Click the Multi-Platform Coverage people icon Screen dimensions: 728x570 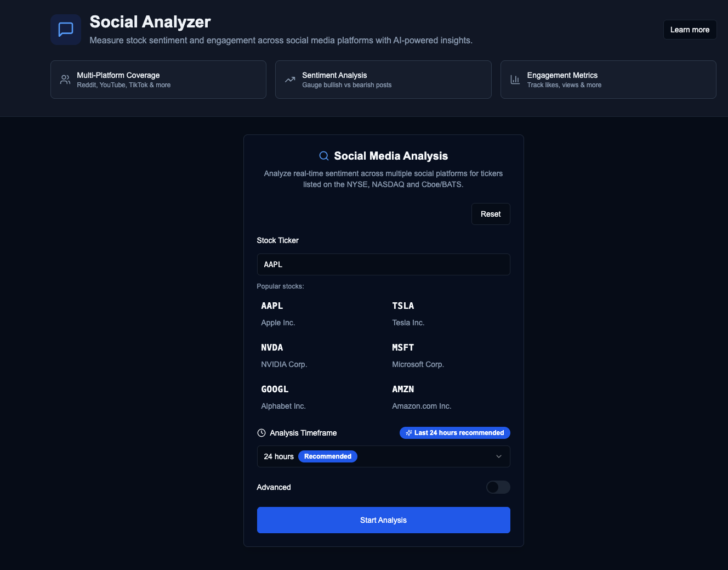pos(65,79)
